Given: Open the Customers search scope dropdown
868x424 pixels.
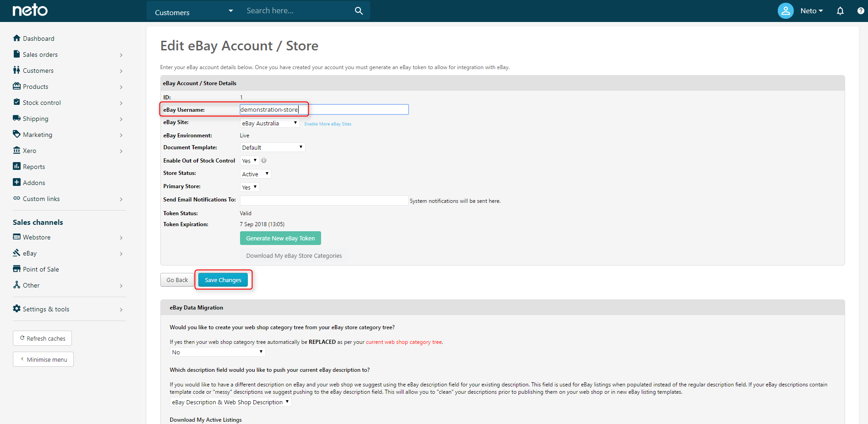Looking at the screenshot, I should (194, 12).
